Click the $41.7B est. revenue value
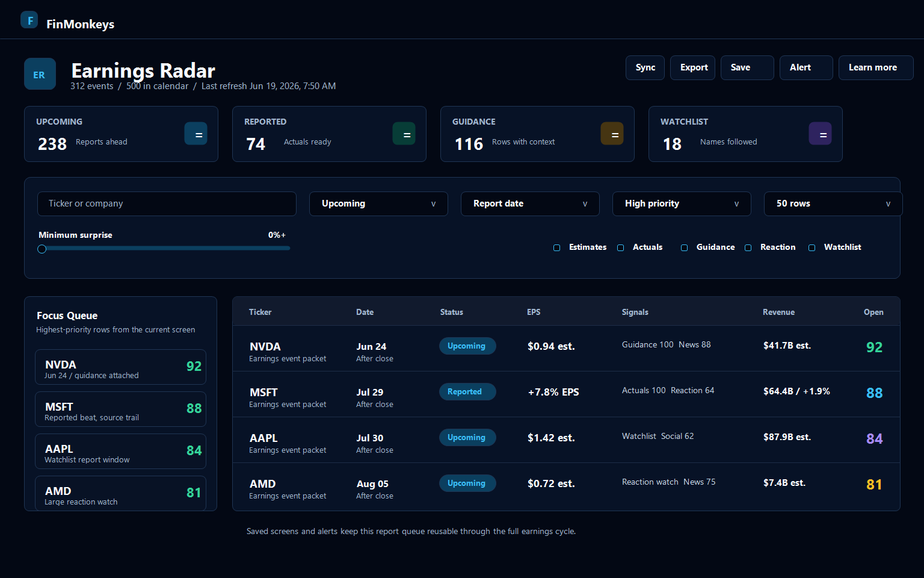Viewport: 924px width, 578px height. click(787, 346)
